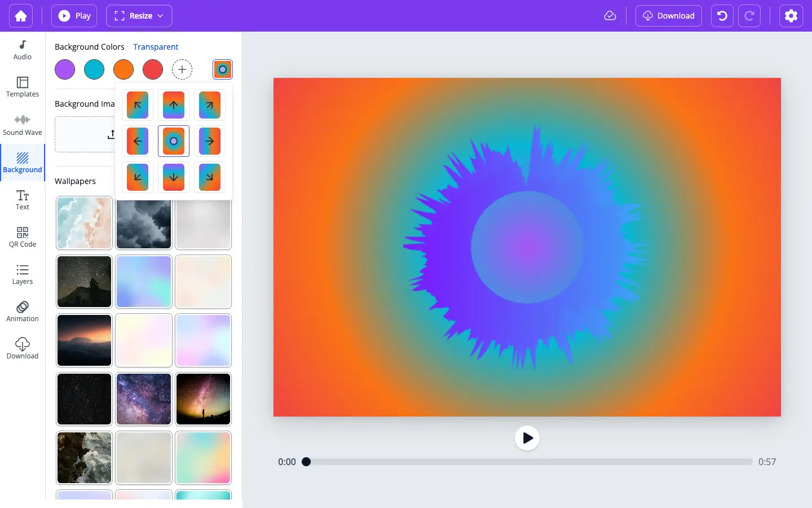Open the Layers panel
The width and height of the screenshot is (812, 508).
pyautogui.click(x=23, y=274)
